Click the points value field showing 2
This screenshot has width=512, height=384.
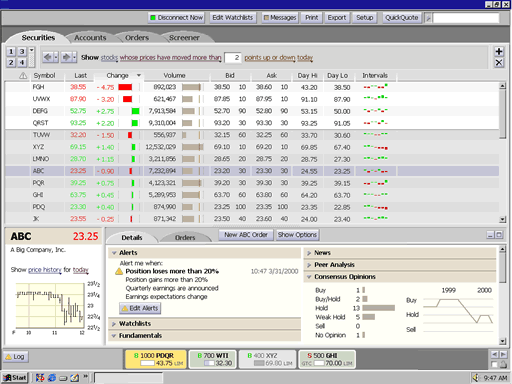(x=233, y=58)
